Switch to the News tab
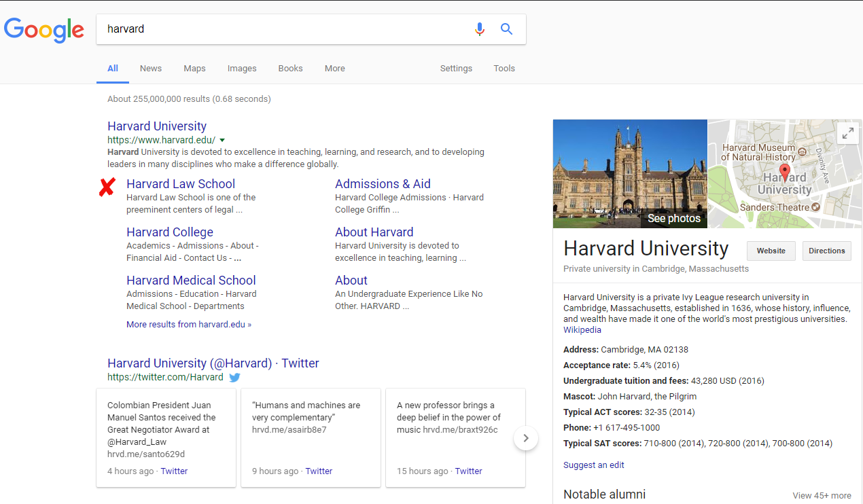Screen dimensions: 863x504 click(x=151, y=69)
